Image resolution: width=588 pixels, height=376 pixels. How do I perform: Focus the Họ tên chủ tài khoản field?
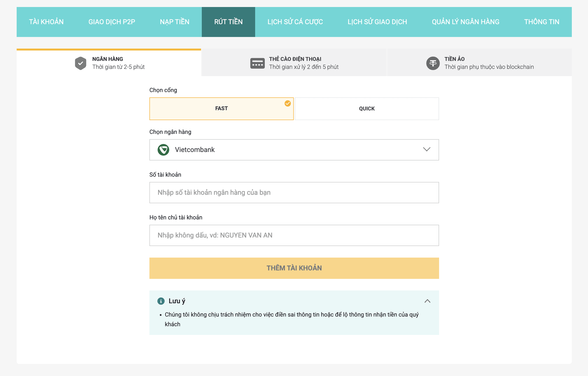click(294, 235)
